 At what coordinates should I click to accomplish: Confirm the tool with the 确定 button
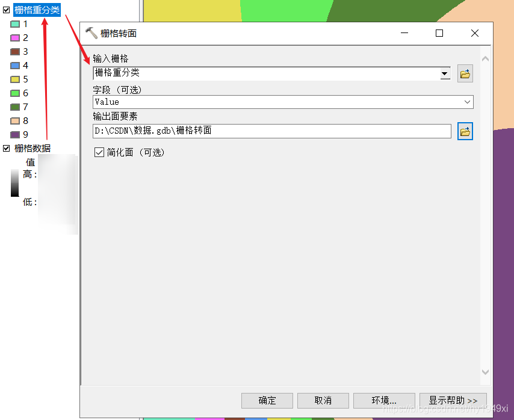click(x=267, y=400)
